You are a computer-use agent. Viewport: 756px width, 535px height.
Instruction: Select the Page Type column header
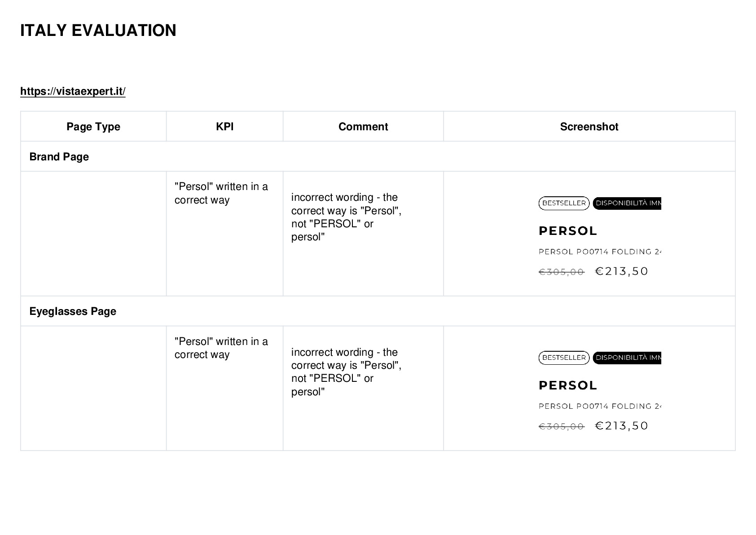93,127
